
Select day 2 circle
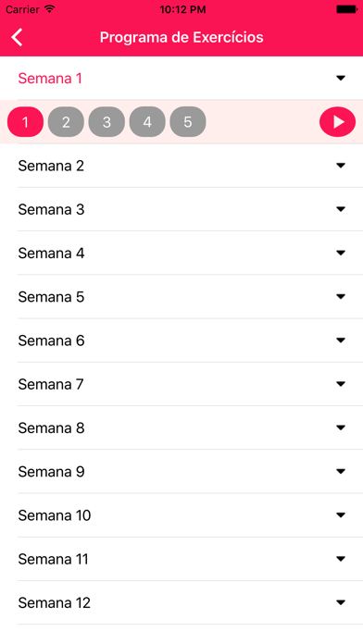tap(66, 121)
